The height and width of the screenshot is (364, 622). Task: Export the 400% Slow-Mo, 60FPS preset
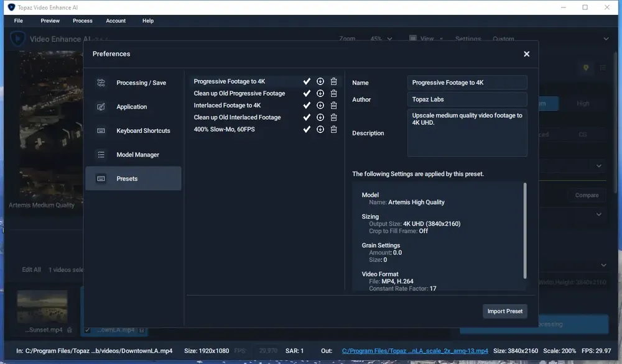[x=320, y=129]
